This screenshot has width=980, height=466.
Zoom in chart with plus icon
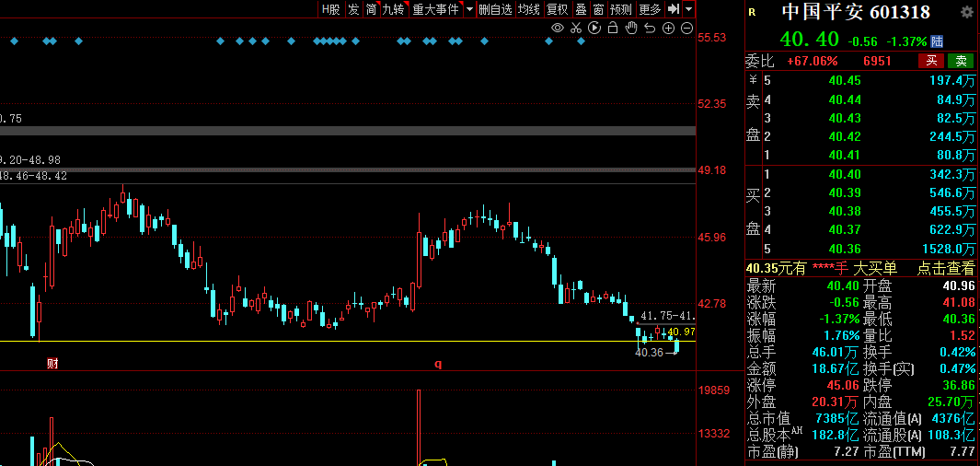pos(668,28)
